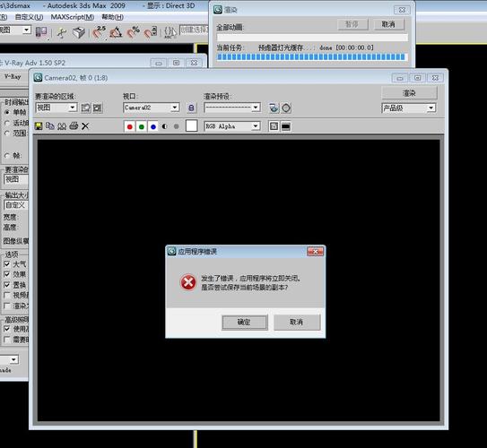This screenshot has height=448, width=487.
Task: Toggle the percent snap icon
Action: (134, 32)
